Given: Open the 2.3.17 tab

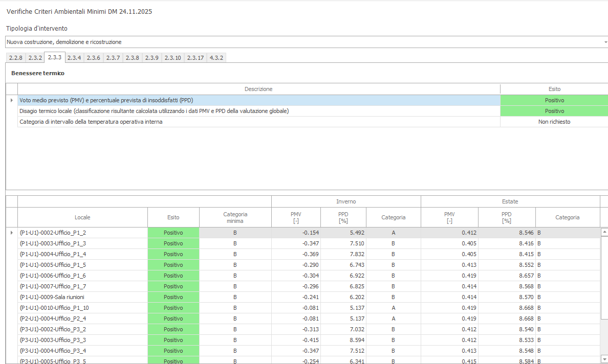Looking at the screenshot, I should click(195, 58).
